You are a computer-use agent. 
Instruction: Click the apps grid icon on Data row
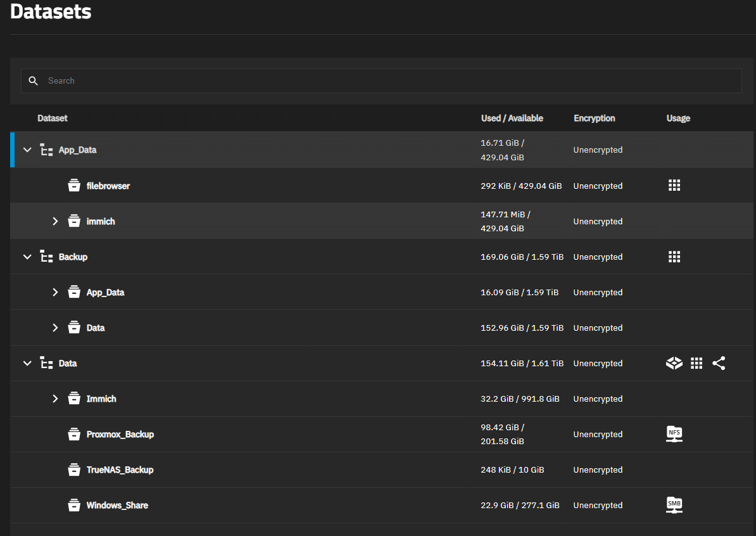[696, 363]
